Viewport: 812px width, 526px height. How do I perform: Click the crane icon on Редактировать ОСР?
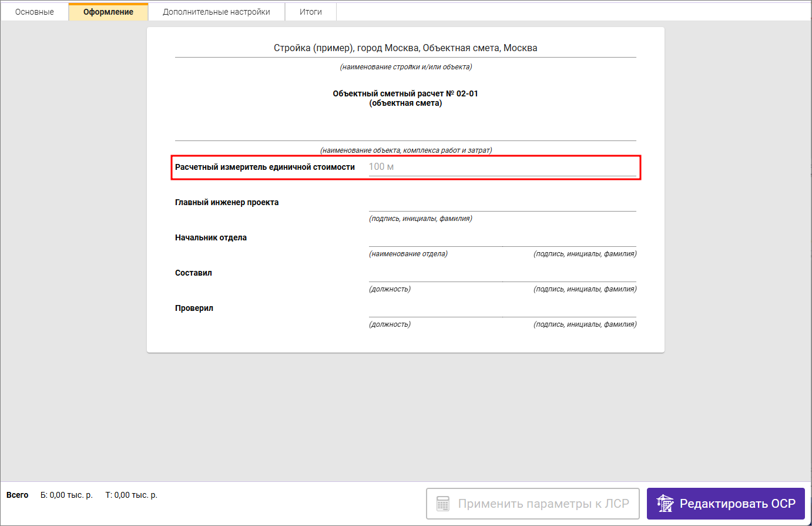pos(665,504)
